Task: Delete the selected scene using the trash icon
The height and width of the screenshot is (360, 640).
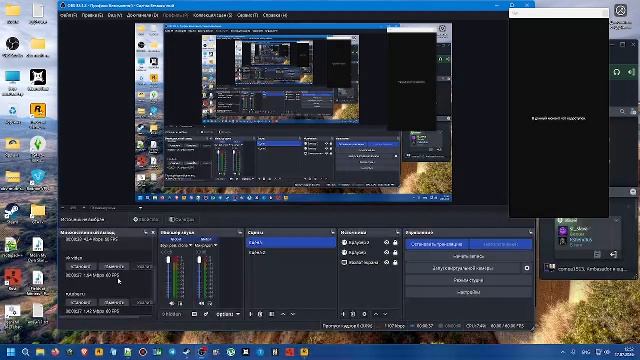Action: (x=260, y=314)
